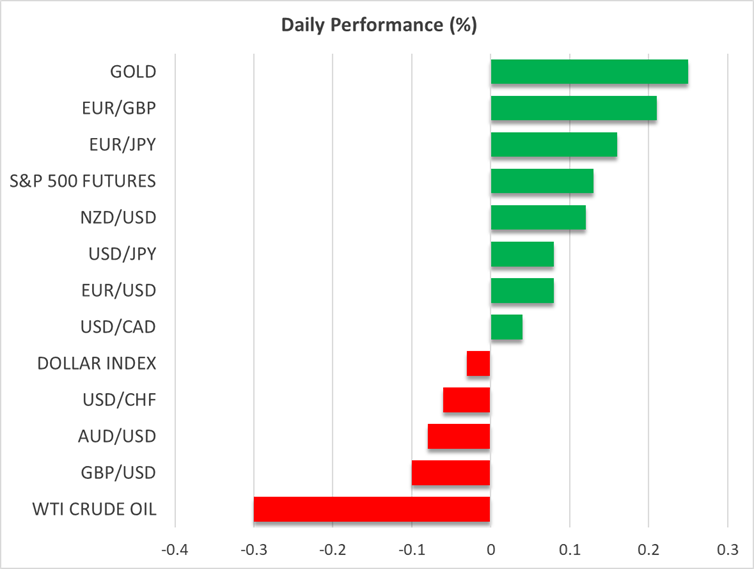
Task: Click the Daily Performance (%) chart title
Action: pos(376,26)
